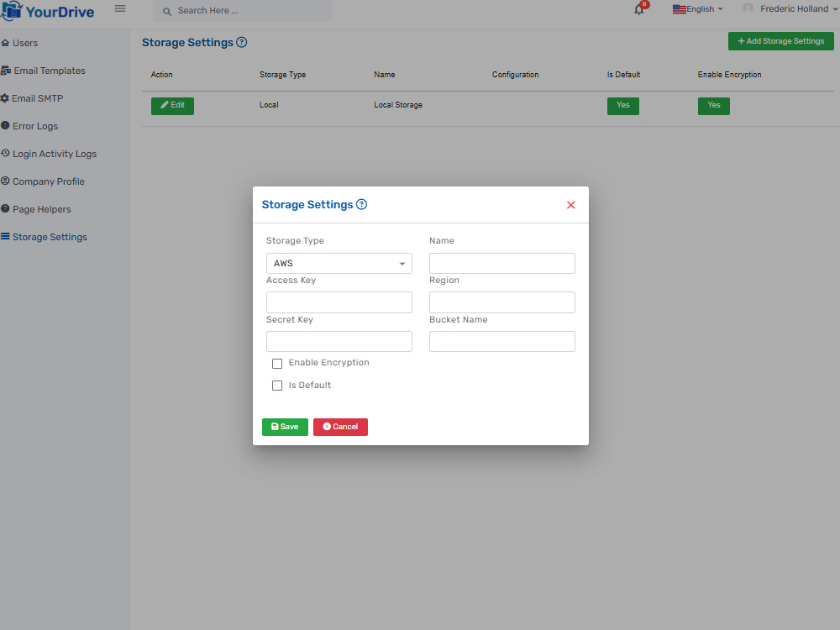Save the storage settings
Image resolution: width=840 pixels, height=630 pixels.
coord(285,427)
